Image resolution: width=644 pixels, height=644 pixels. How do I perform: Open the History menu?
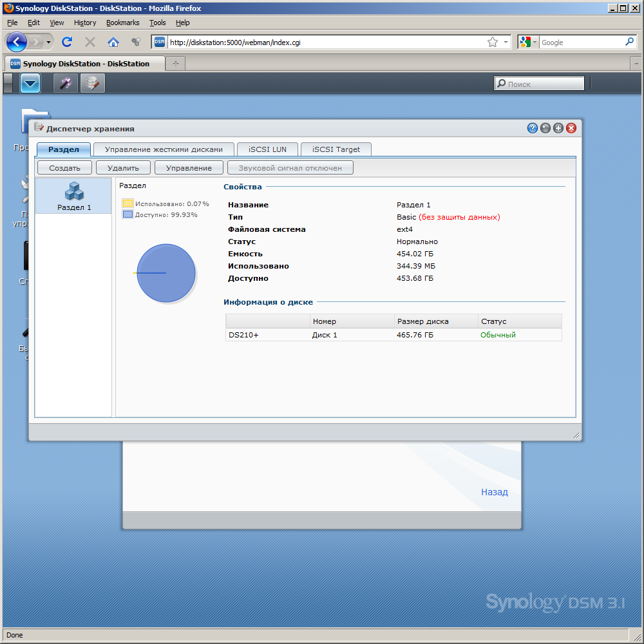pyautogui.click(x=85, y=23)
